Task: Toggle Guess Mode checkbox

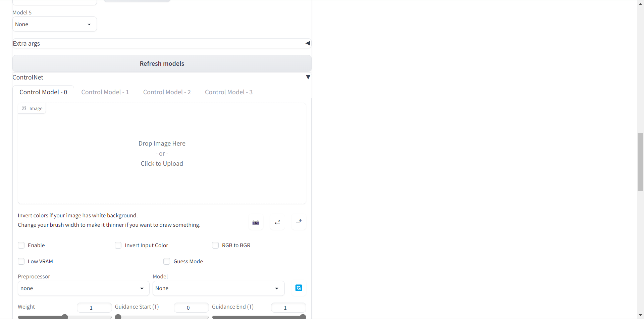Action: pos(167,261)
